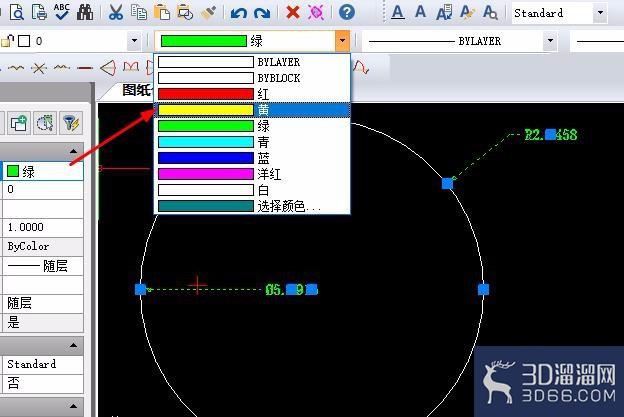Click the filter funnel icon in properties
This screenshot has height=417, width=624.
[x=71, y=123]
